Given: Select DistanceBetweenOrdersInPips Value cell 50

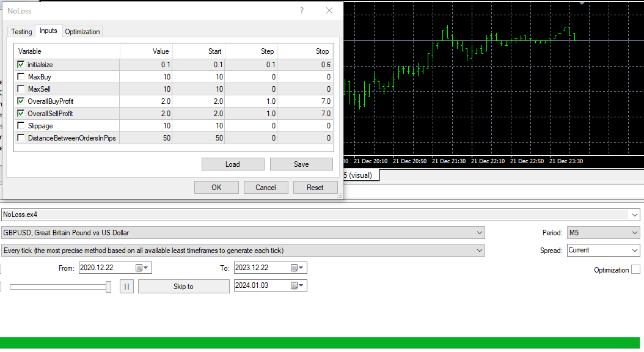Looking at the screenshot, I should 146,138.
